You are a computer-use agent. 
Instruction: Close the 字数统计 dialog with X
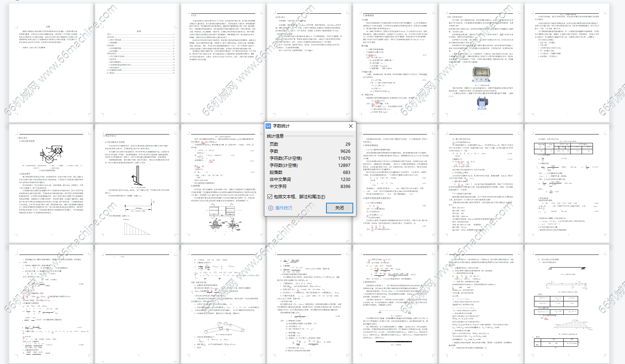coord(350,126)
